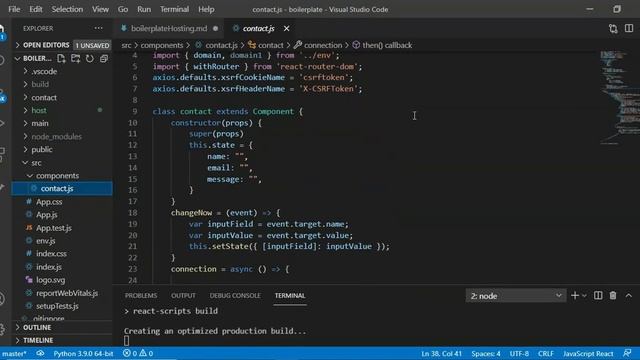
Task: Open the File menu
Action: 14,9
